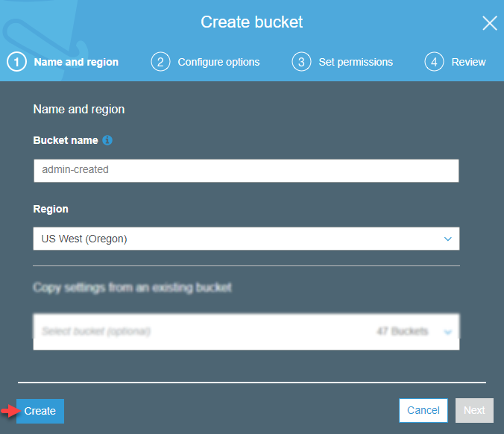Switch to Name and region step
This screenshot has width=504, height=434.
[76, 62]
